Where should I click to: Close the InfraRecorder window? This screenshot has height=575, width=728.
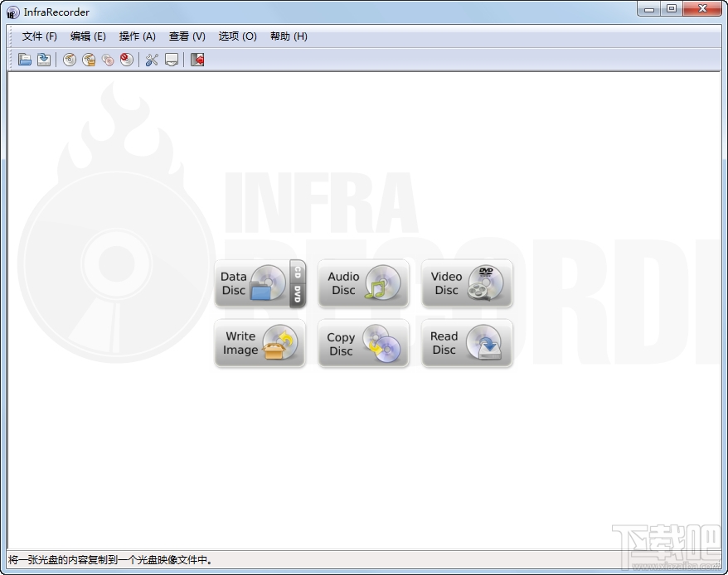702,9
